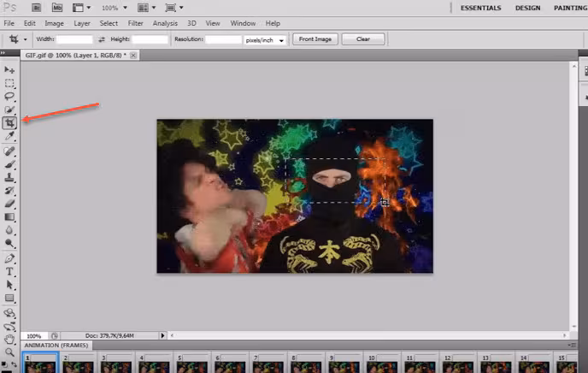Reset to default foreground and background colors
Image resolution: width=588 pixels, height=373 pixels.
(x=4, y=364)
